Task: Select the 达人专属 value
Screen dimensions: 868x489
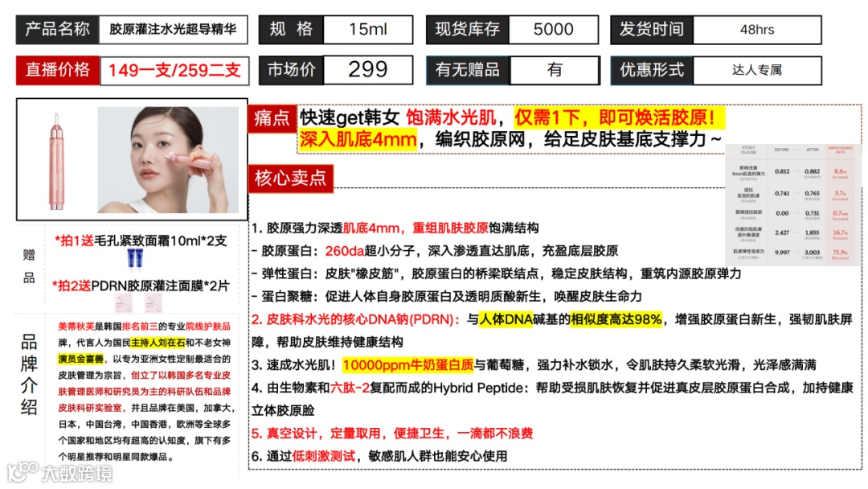Action: tap(757, 70)
